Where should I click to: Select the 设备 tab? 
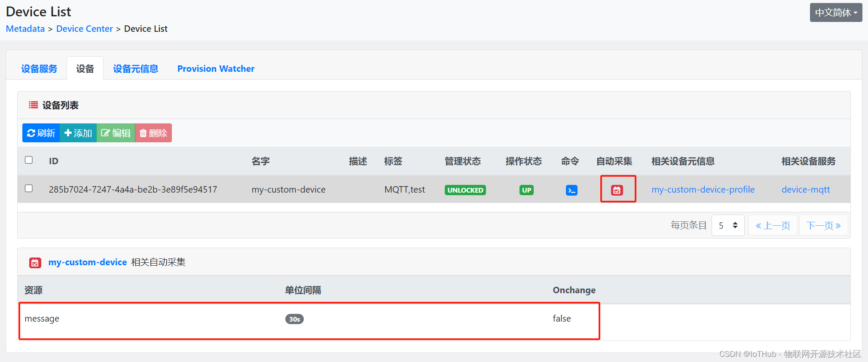pos(85,69)
